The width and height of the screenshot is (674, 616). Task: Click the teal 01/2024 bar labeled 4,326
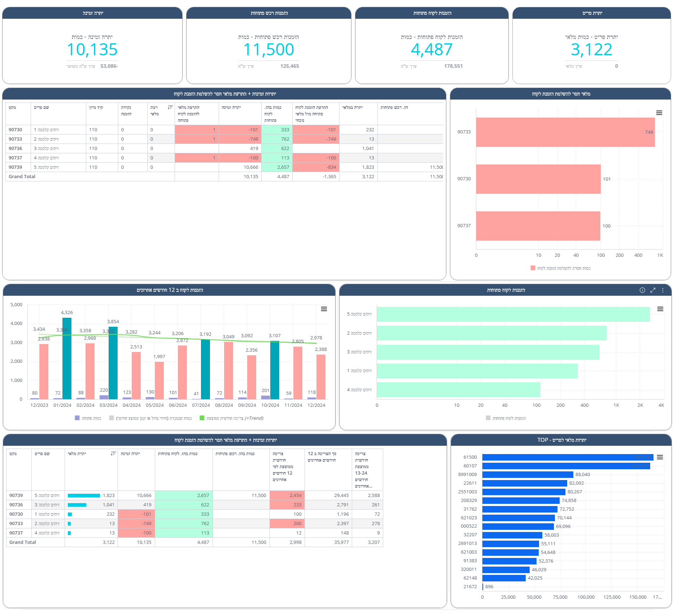[67, 358]
